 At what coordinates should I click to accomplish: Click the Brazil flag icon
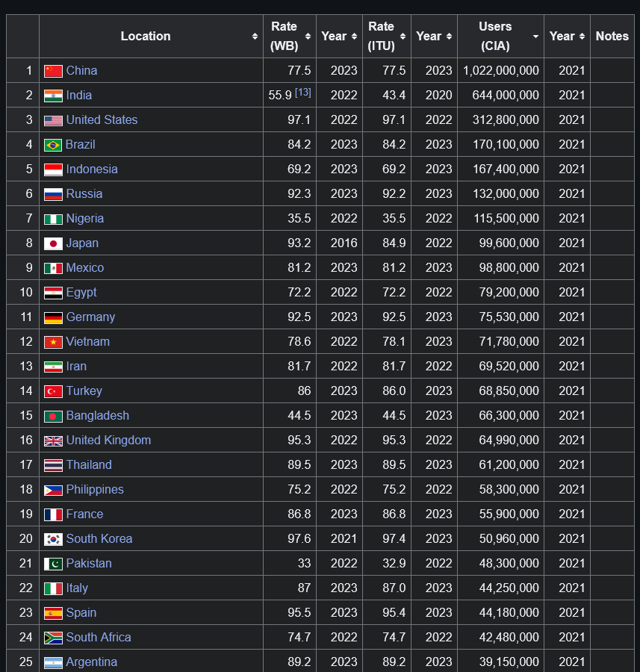click(x=53, y=146)
